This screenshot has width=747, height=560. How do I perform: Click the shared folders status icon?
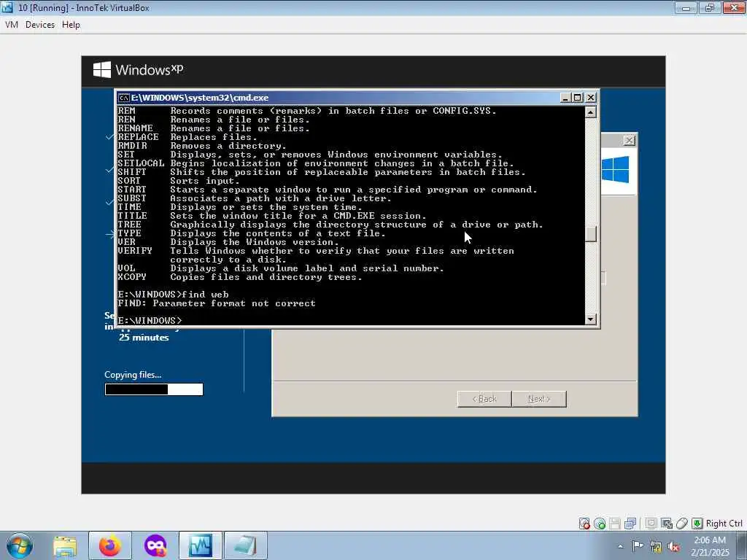click(x=667, y=524)
